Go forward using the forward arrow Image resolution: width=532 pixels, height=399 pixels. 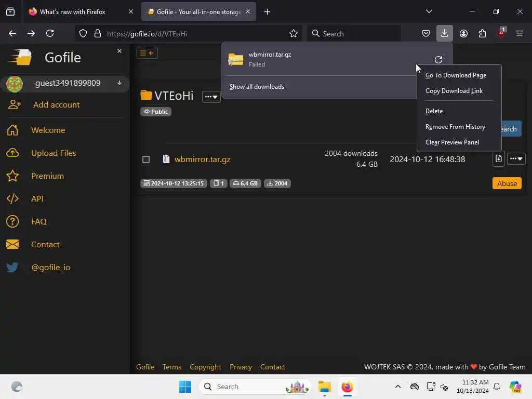click(31, 33)
